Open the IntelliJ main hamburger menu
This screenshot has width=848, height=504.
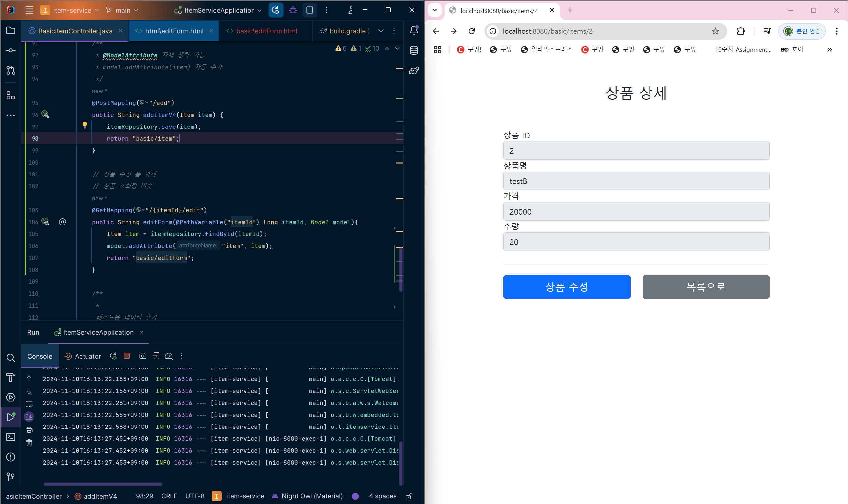(29, 10)
